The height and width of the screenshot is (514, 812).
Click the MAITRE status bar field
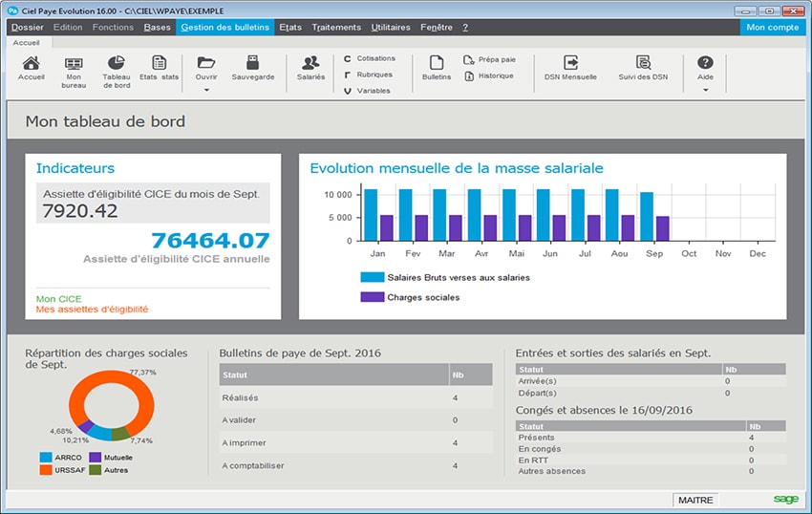pos(695,500)
